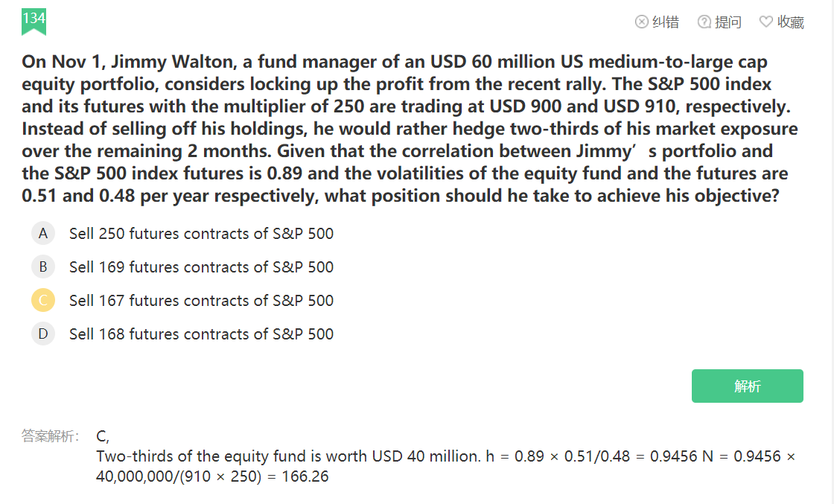The height and width of the screenshot is (504, 834).
Task: Click the 提问 question mark icon
Action: pos(704,22)
